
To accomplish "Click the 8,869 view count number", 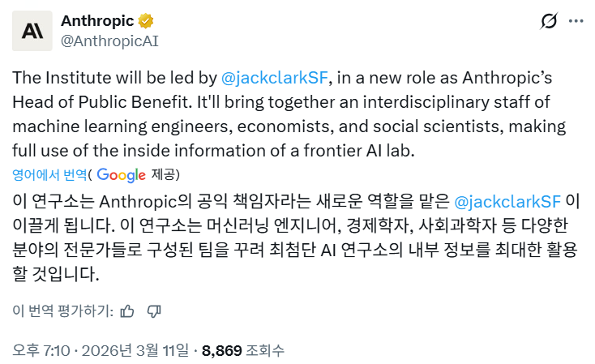I will coord(221,350).
